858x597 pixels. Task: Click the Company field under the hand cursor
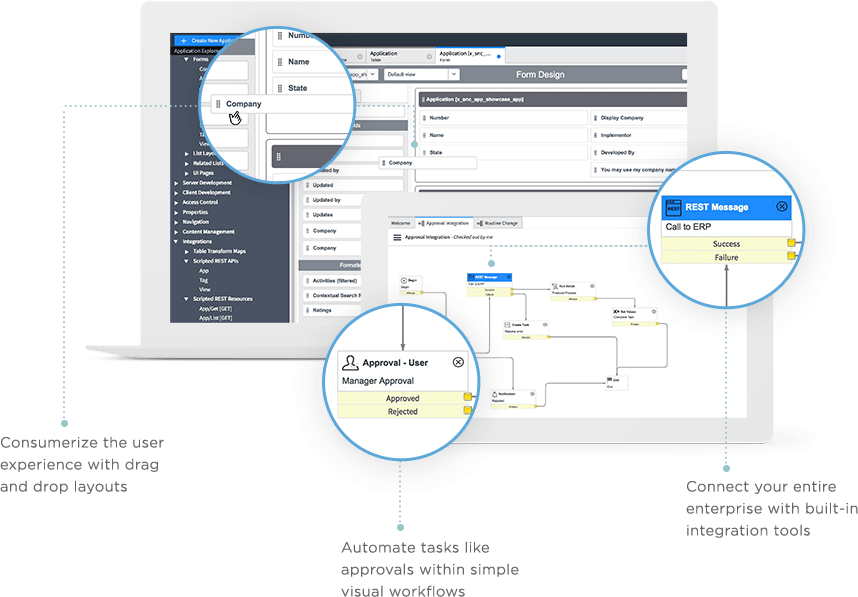[283, 104]
